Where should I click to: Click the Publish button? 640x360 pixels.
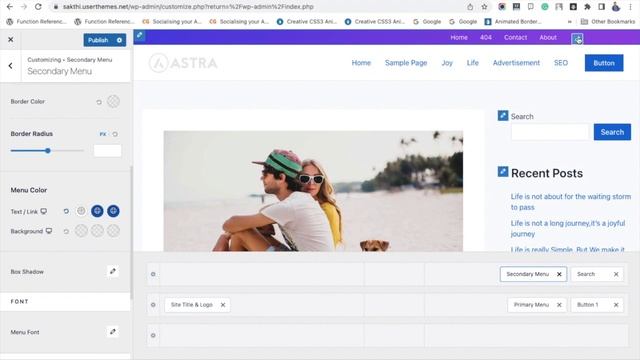click(x=98, y=40)
